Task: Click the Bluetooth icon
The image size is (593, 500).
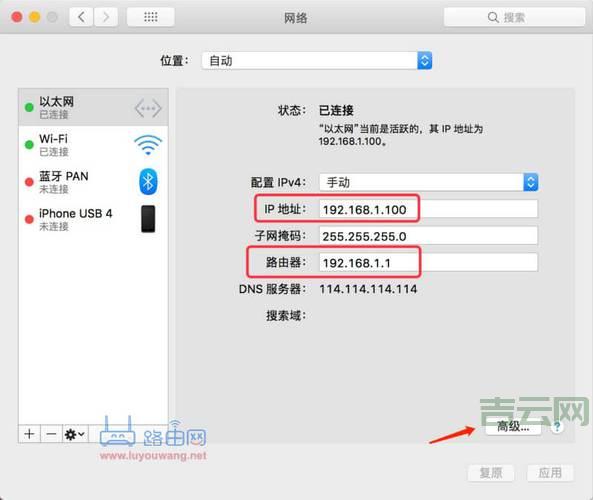Action: 148,182
